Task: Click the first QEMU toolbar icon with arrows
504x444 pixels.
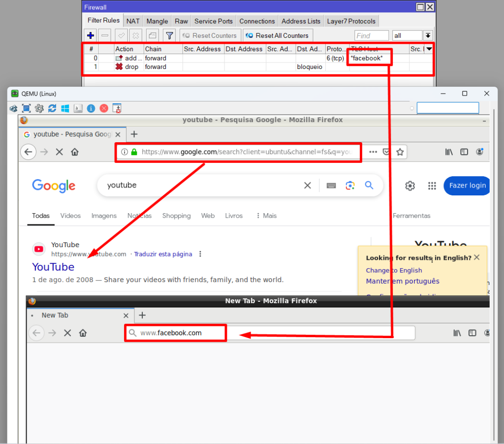Action: point(13,108)
